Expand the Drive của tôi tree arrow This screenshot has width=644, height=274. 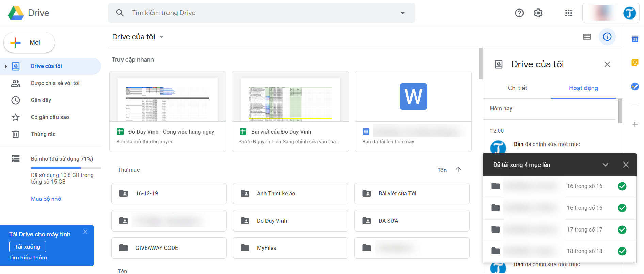coord(6,66)
